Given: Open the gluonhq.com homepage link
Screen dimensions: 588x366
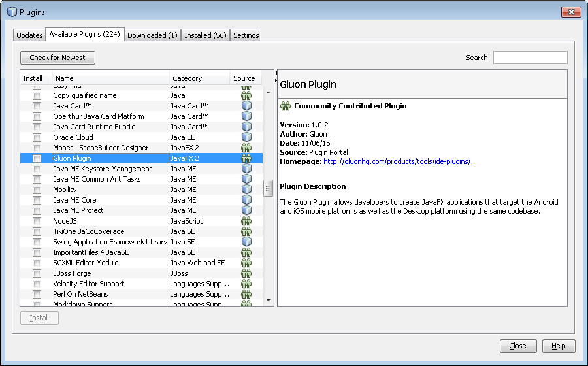Looking at the screenshot, I should click(x=397, y=161).
